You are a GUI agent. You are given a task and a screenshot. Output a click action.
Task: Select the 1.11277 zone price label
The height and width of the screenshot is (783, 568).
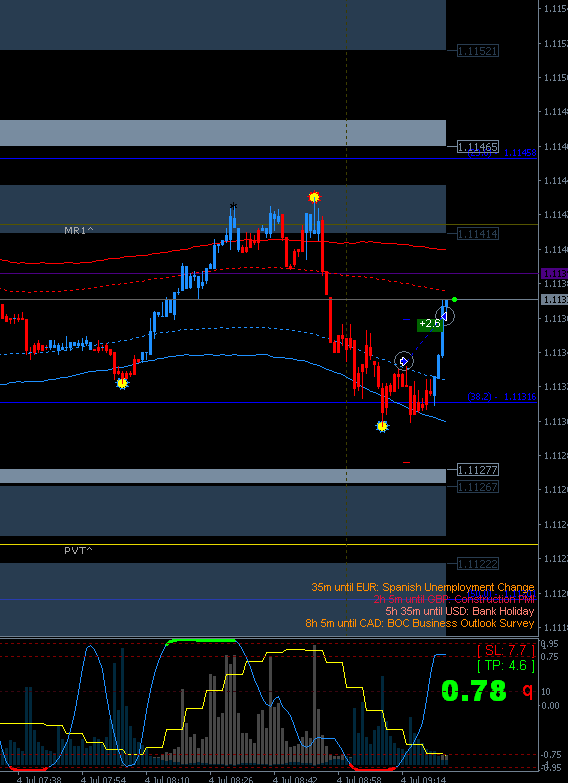click(478, 470)
